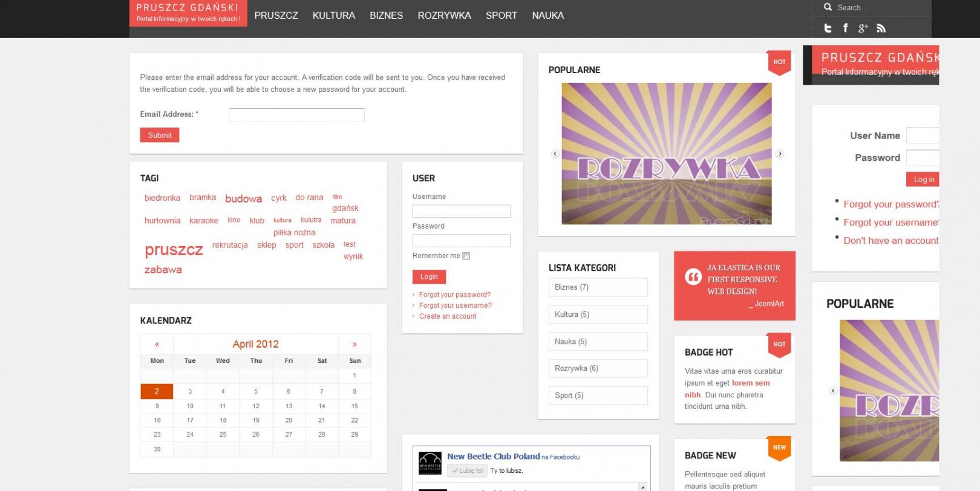980x491 pixels.
Task: Open the SPORT menu item
Action: pos(501,16)
